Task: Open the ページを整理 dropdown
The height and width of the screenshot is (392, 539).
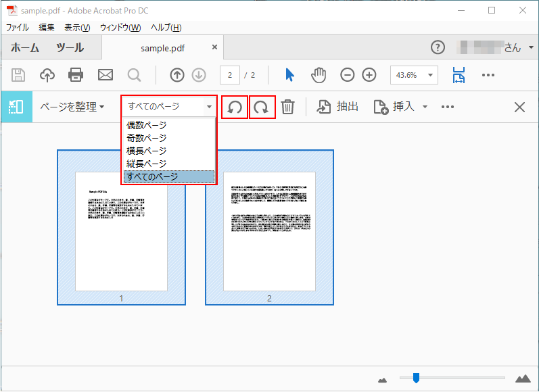Action: (72, 107)
